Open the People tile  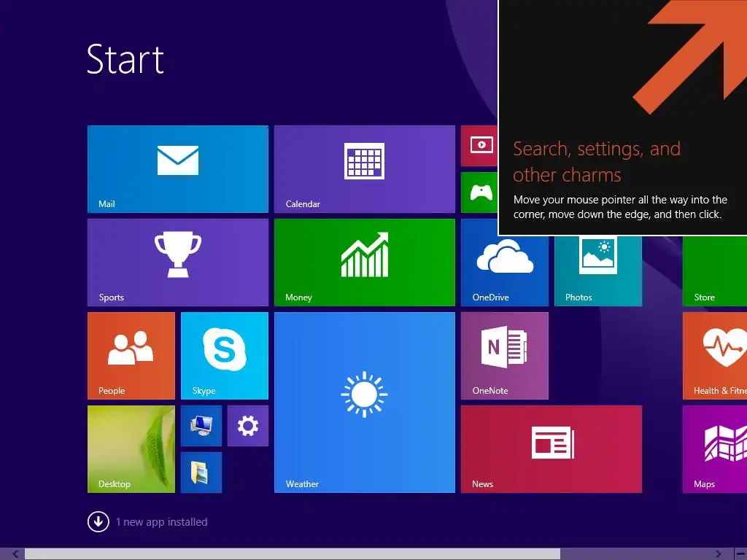click(131, 356)
